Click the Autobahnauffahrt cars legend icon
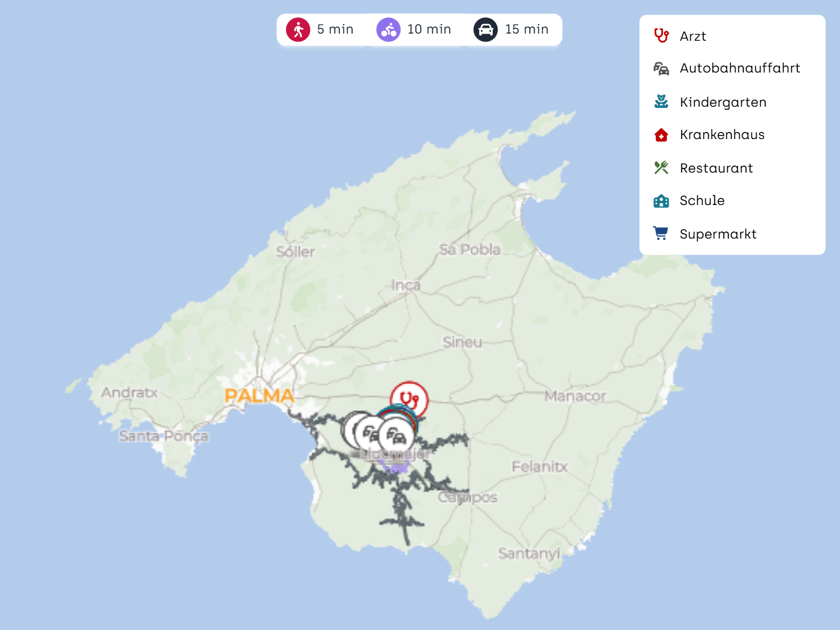The width and height of the screenshot is (840, 630). pos(661,68)
